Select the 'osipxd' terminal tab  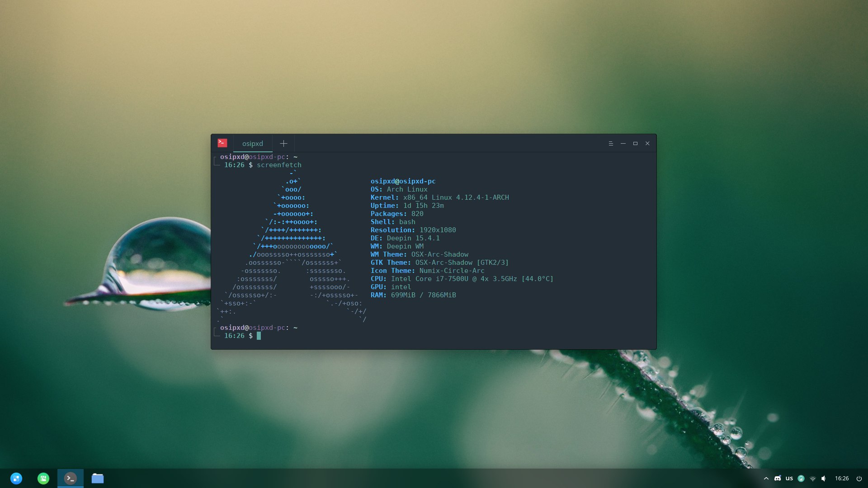coord(253,143)
